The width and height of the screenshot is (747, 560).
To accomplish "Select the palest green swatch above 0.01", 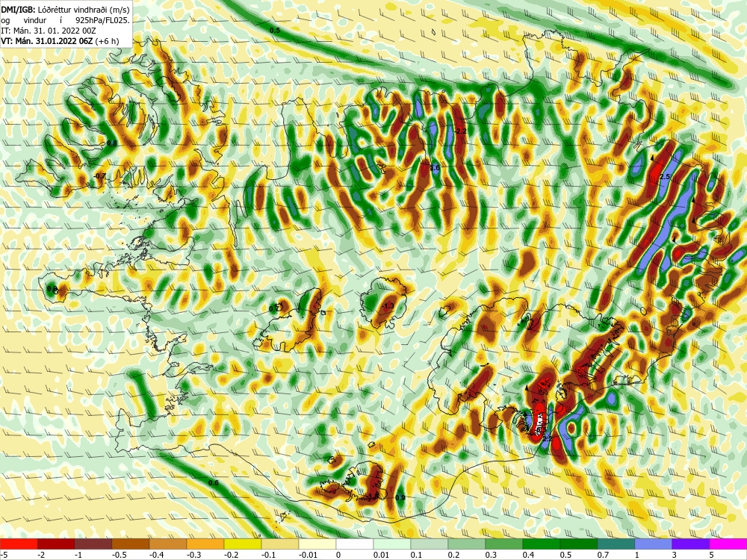I will 392,544.
